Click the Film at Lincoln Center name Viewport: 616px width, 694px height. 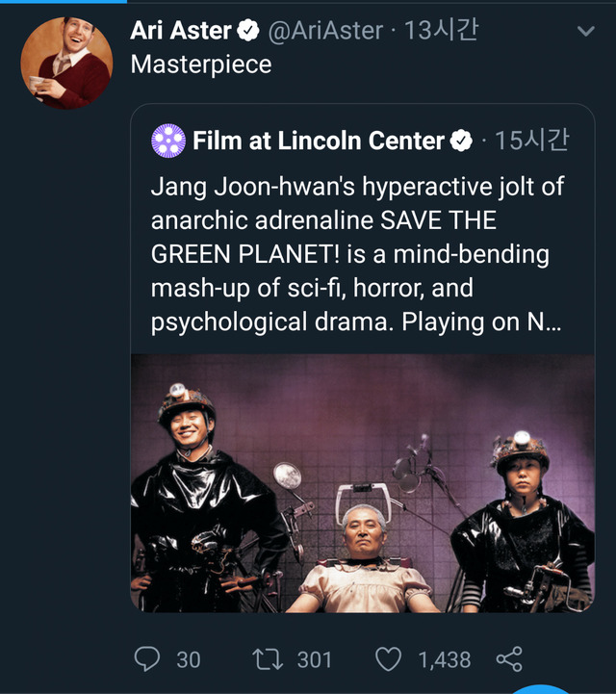318,141
